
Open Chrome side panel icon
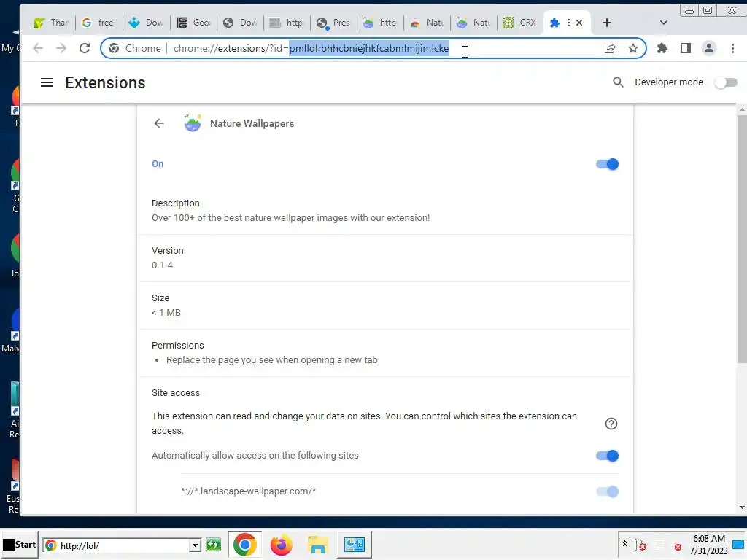pyautogui.click(x=686, y=48)
